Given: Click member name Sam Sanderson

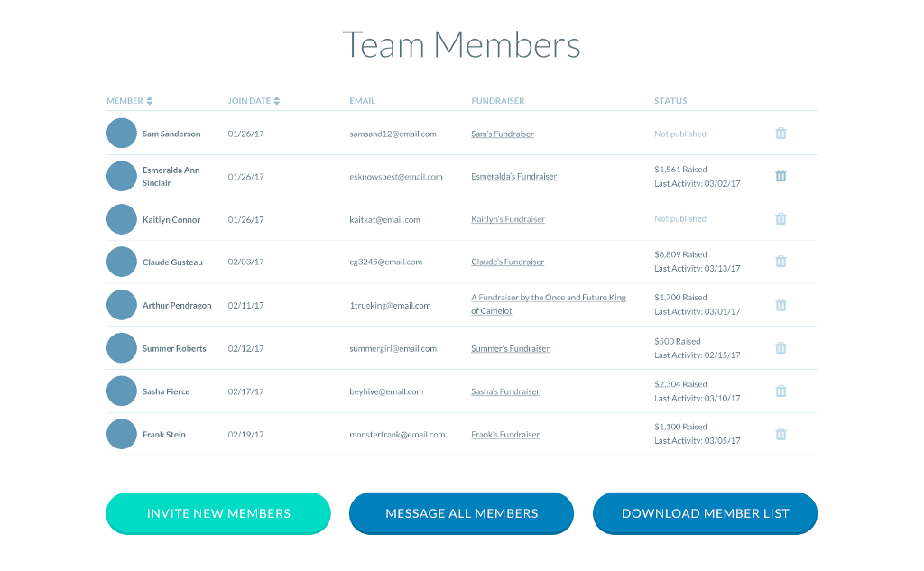Looking at the screenshot, I should pyautogui.click(x=171, y=134).
